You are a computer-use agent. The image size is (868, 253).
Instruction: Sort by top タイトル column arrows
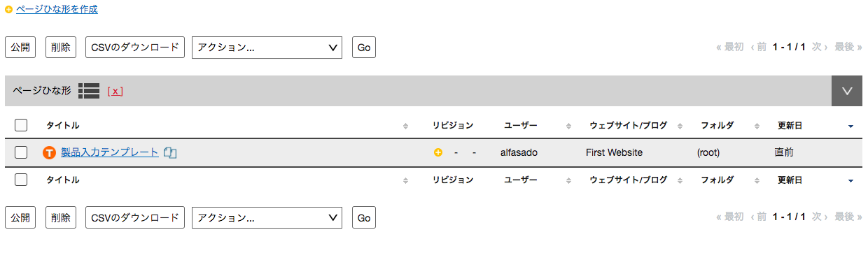(405, 126)
